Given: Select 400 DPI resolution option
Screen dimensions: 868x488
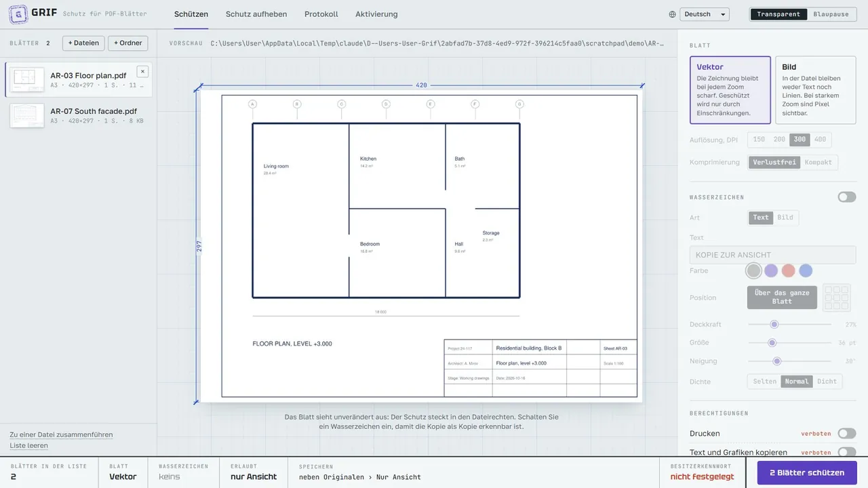Looking at the screenshot, I should [x=820, y=140].
